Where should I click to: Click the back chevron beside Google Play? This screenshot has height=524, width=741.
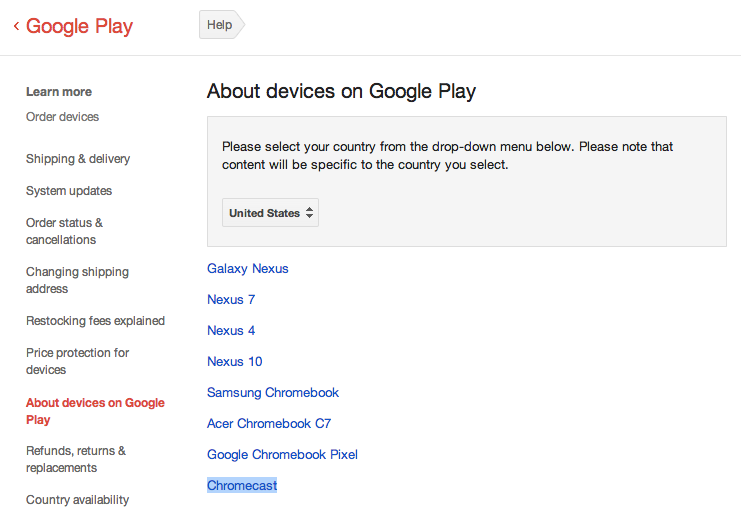16,27
